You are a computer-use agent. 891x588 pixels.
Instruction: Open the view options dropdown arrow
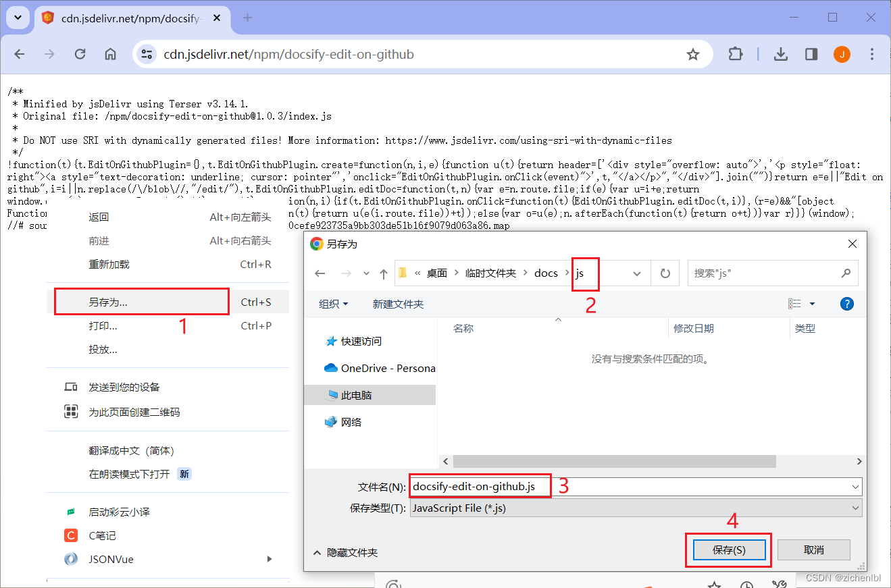tap(812, 304)
